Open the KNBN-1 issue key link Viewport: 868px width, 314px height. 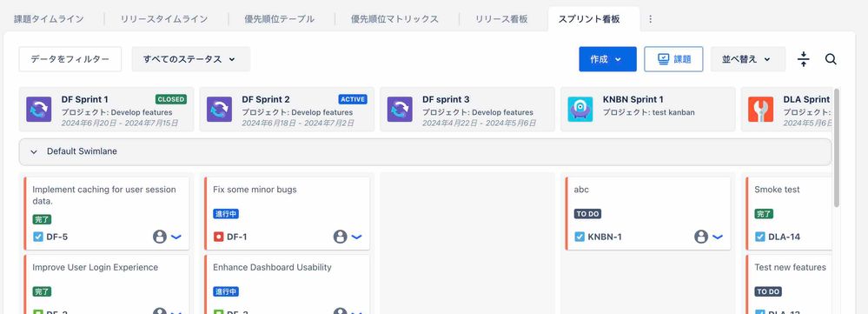[605, 237]
